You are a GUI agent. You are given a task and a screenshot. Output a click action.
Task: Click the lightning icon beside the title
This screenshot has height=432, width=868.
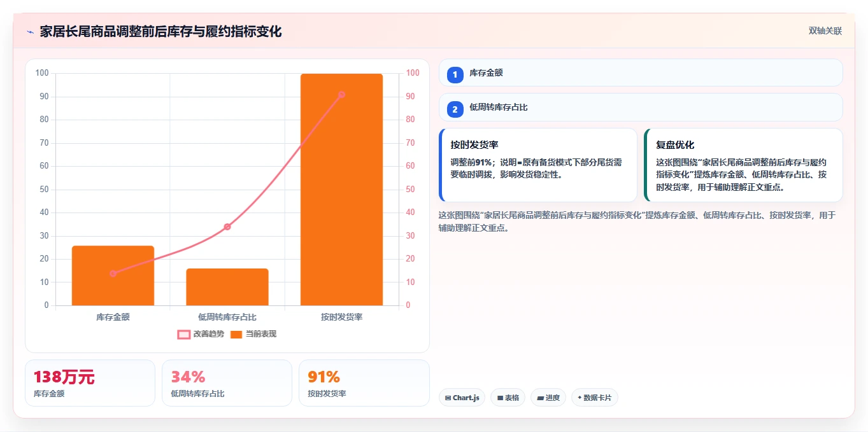[30, 31]
